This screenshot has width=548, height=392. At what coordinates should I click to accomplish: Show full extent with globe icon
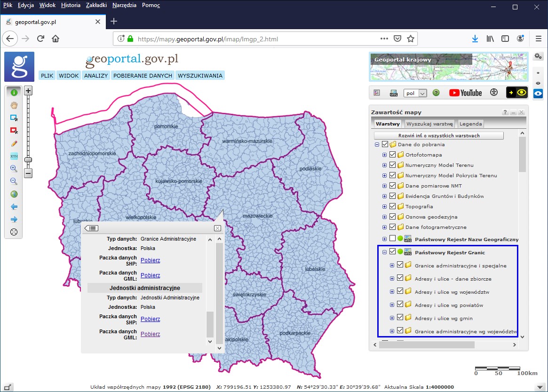pyautogui.click(x=14, y=194)
